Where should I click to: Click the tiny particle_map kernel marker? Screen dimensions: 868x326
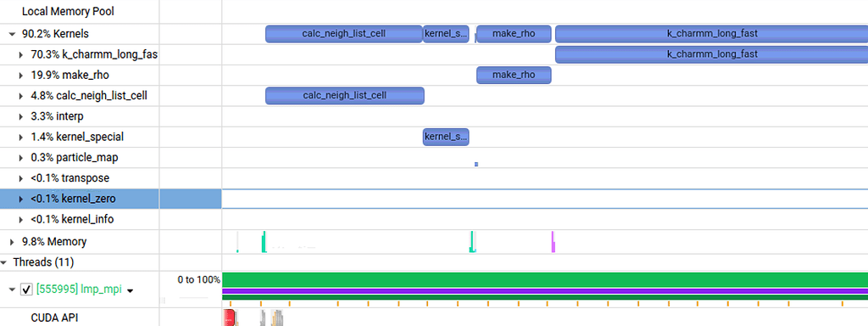pos(476,164)
